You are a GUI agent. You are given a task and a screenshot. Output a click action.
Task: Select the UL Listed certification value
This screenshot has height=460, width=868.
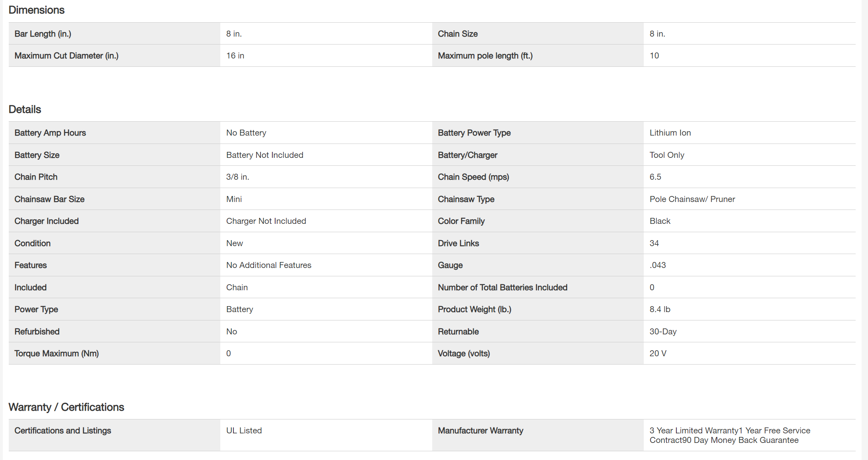(x=244, y=431)
